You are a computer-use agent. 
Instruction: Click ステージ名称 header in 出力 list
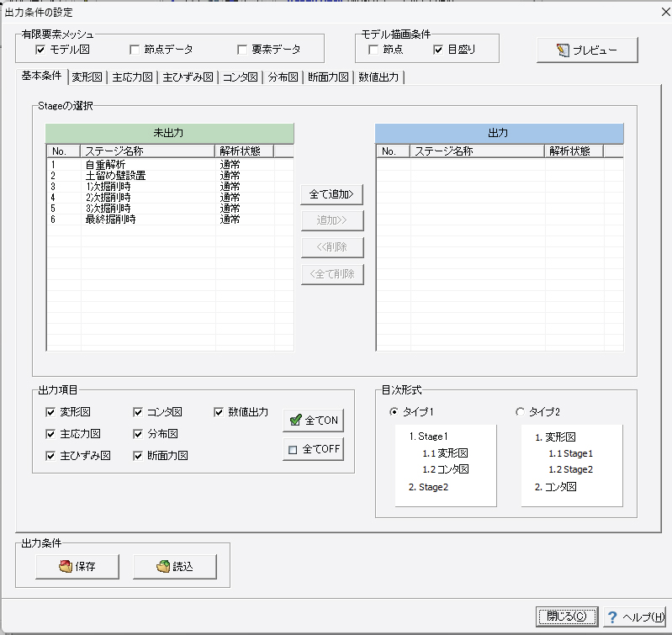click(477, 151)
